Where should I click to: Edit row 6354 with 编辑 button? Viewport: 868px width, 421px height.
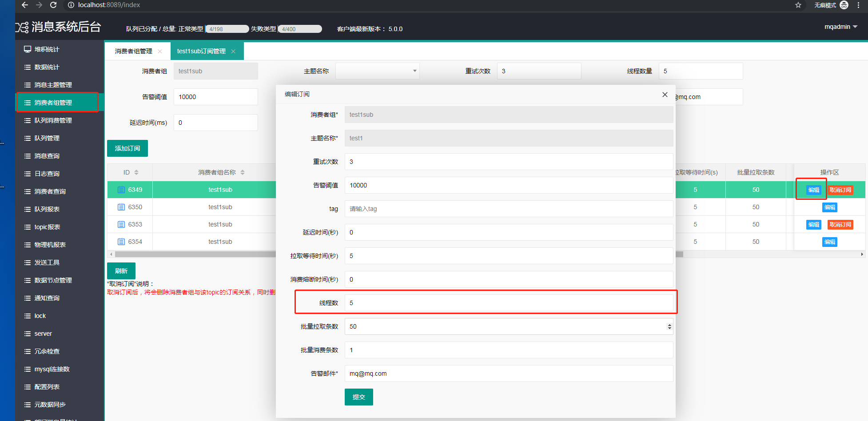830,242
